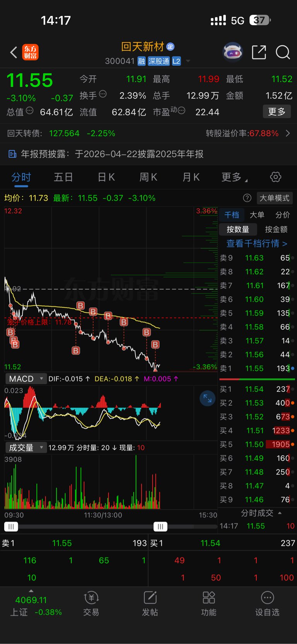Switch to 分时 intraday tab
The width and height of the screenshot is (297, 644).
click(21, 177)
